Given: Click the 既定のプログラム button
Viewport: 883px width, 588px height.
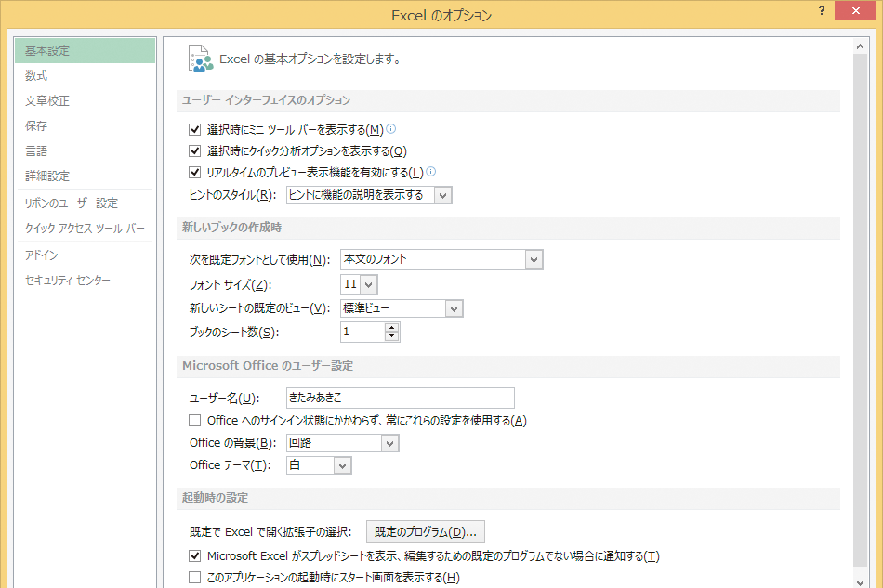Looking at the screenshot, I should pos(425,531).
